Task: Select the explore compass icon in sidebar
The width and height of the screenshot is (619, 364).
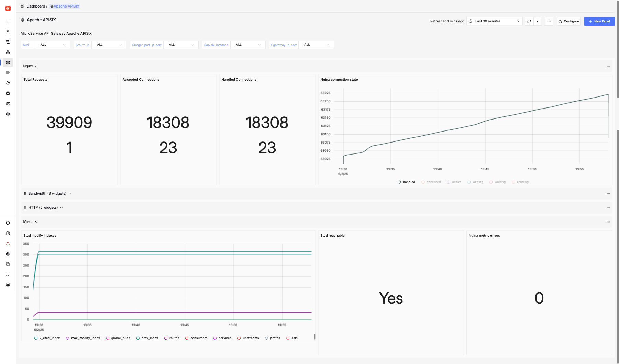Action: [8, 31]
